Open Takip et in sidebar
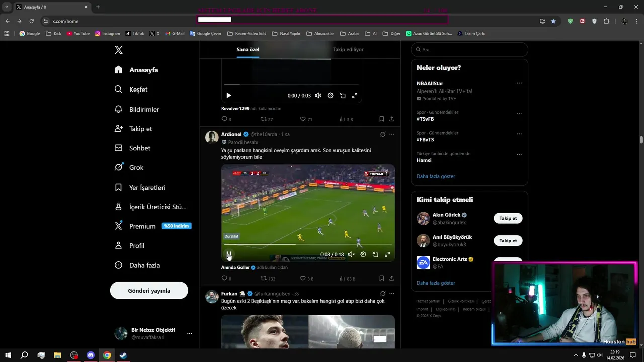Screen dimensions: 644x362 [x=133, y=129]
